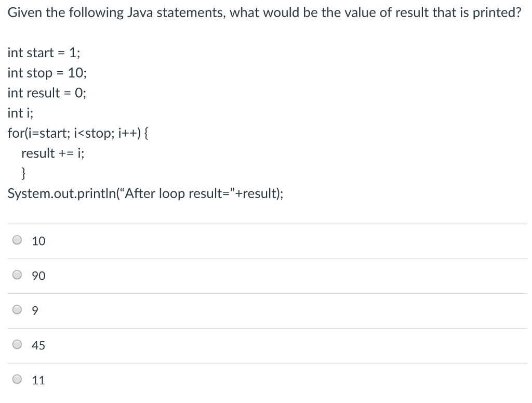Click the for loop code line
The image size is (532, 403).
click(78, 133)
